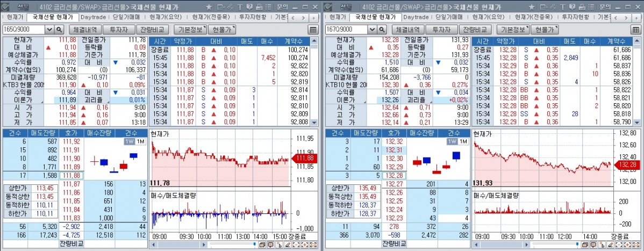The height and width of the screenshot is (251, 644).
Task: Select 1M candle period in left window
Action: coord(140,141)
